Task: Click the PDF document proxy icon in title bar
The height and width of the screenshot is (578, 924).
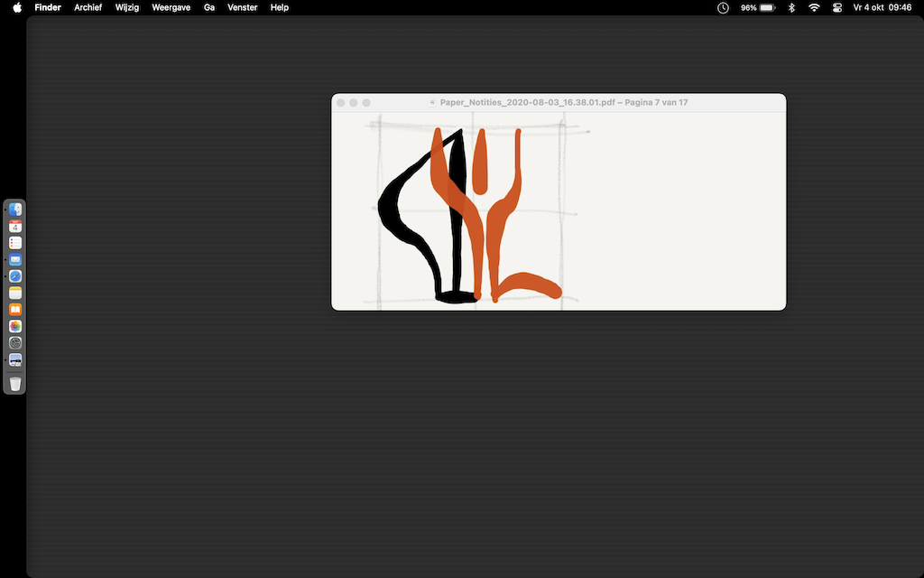Action: pos(432,103)
